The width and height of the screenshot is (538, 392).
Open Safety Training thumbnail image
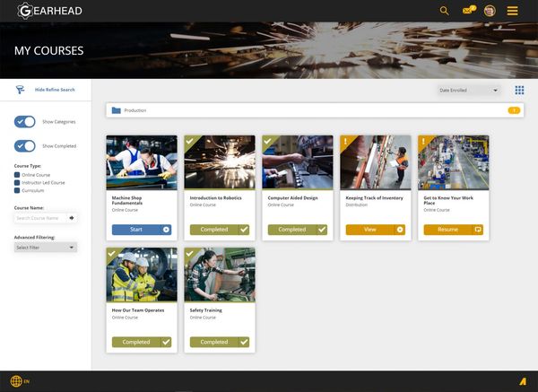220,274
